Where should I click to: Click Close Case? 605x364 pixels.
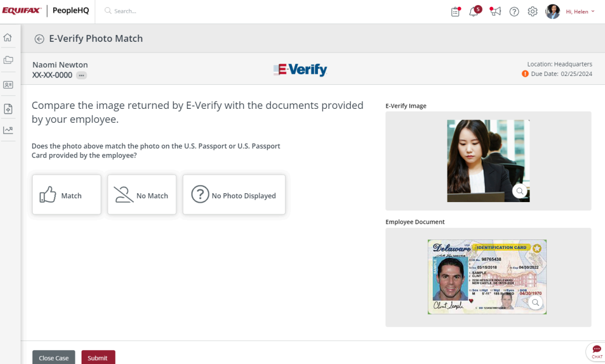coord(54,357)
